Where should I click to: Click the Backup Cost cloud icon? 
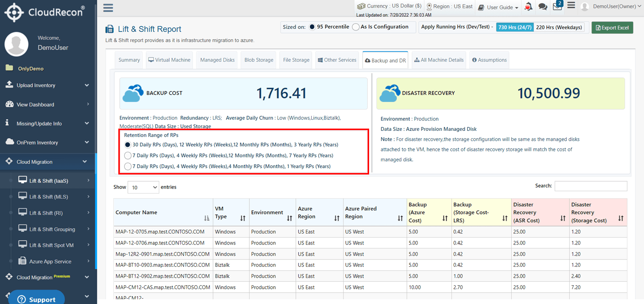133,93
